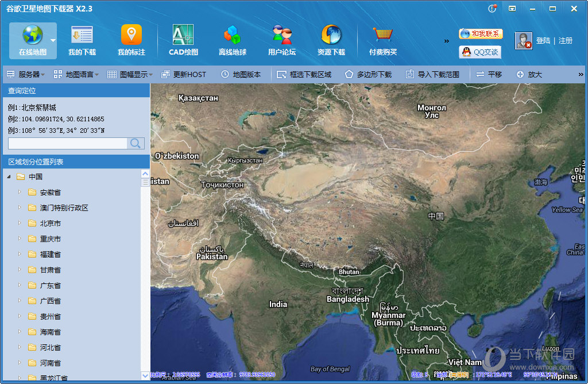Click the 注册 register link
The height and width of the screenshot is (384, 588).
pos(566,41)
